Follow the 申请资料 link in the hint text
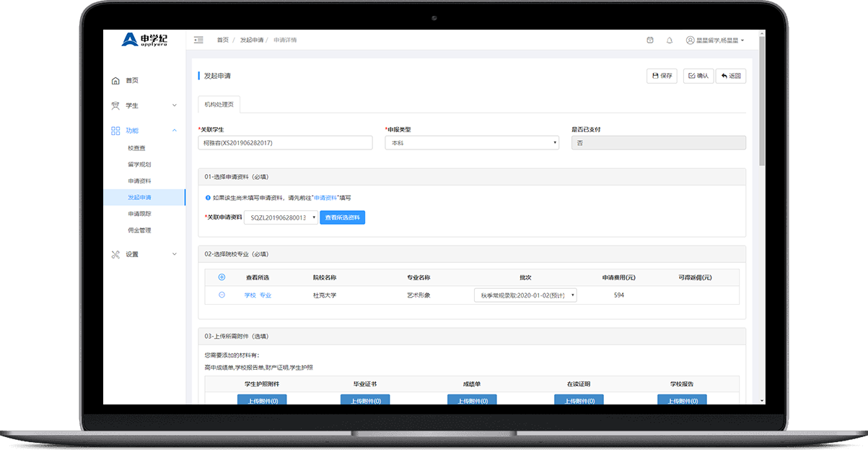This screenshot has width=868, height=450. pyautogui.click(x=325, y=197)
